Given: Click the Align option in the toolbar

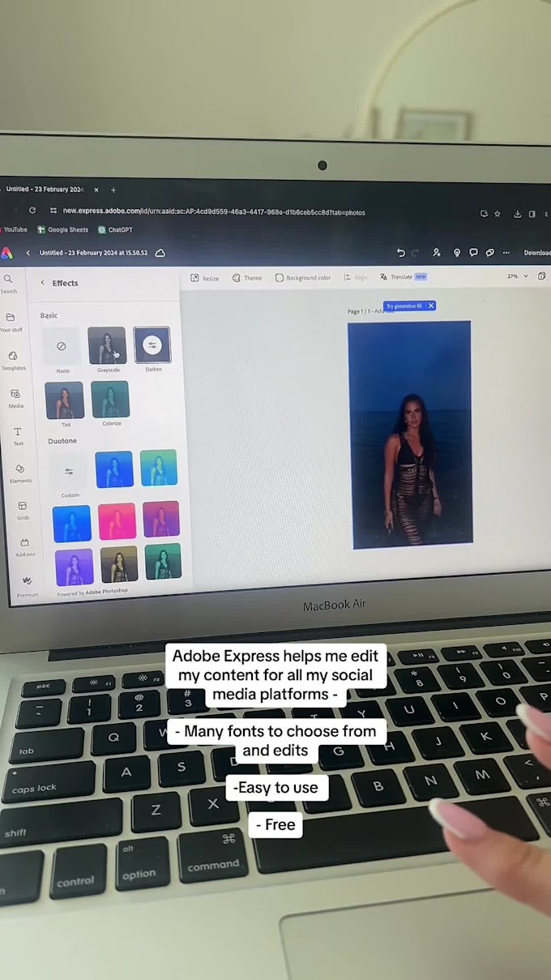Looking at the screenshot, I should [x=355, y=277].
